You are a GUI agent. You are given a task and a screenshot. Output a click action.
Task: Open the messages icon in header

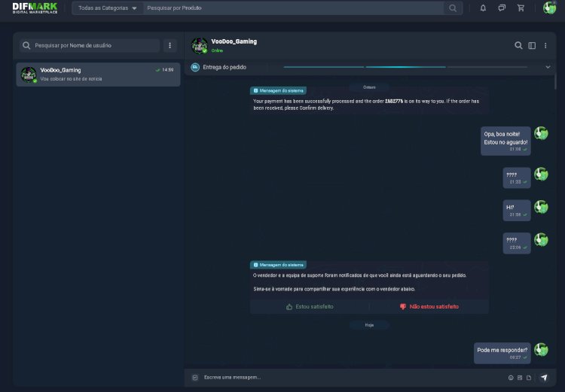(502, 8)
